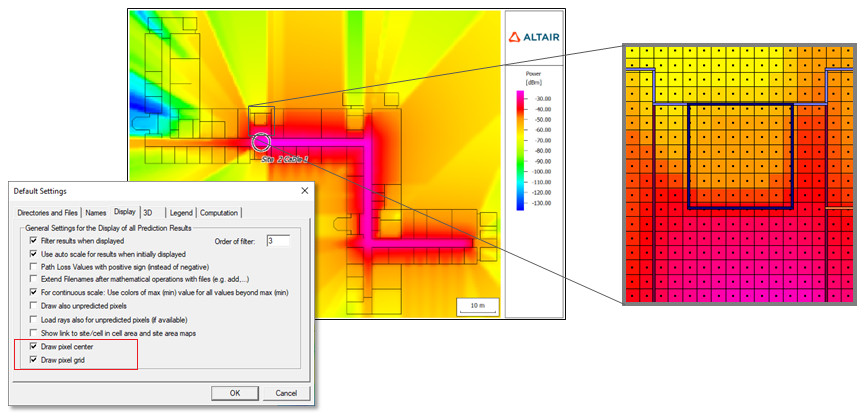Check Path Loss Values with positive sign
The width and height of the screenshot is (865, 418).
34,267
